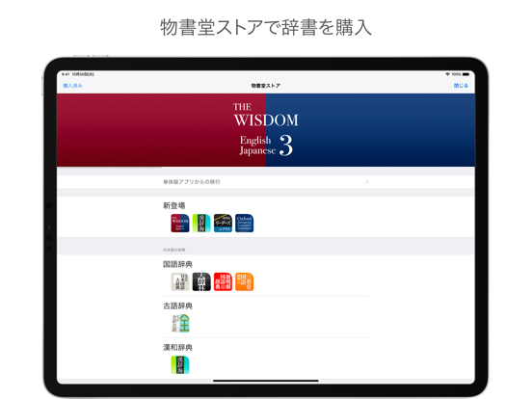532x399 pixels.
Task: Tap the 新登場 section heading
Action: coord(174,205)
